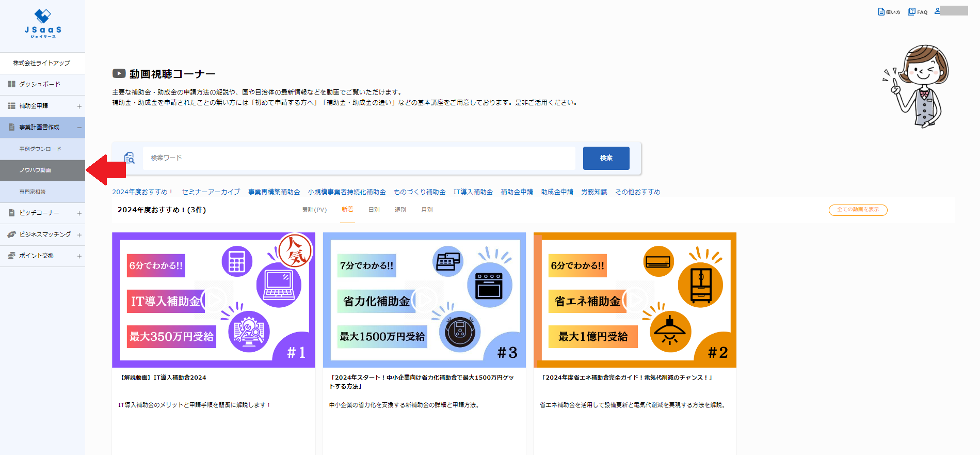
Task: Go to ダッシュボード
Action: point(40,84)
